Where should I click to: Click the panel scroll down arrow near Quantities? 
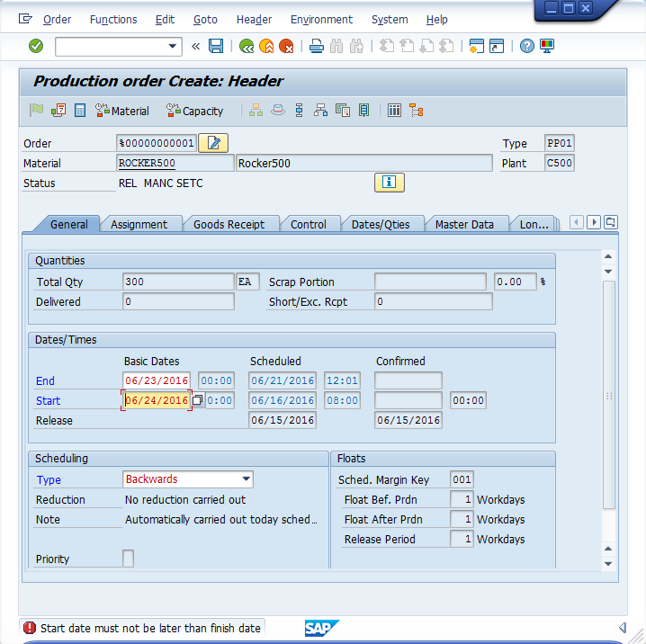pos(608,272)
